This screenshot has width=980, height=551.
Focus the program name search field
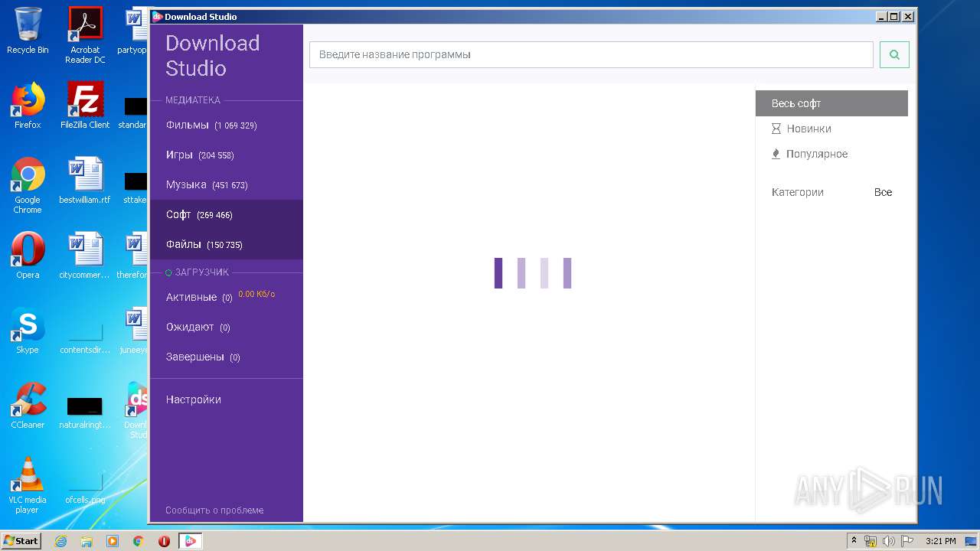click(591, 54)
